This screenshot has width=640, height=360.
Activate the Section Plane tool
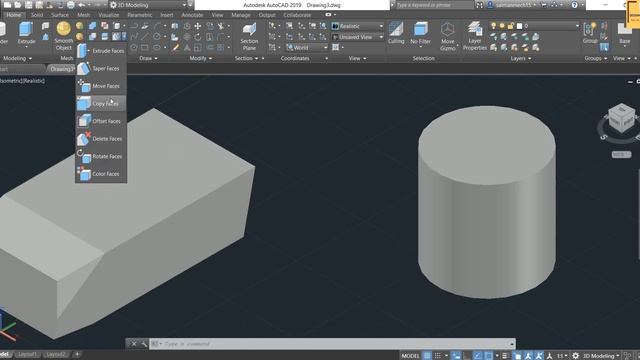coord(249,36)
